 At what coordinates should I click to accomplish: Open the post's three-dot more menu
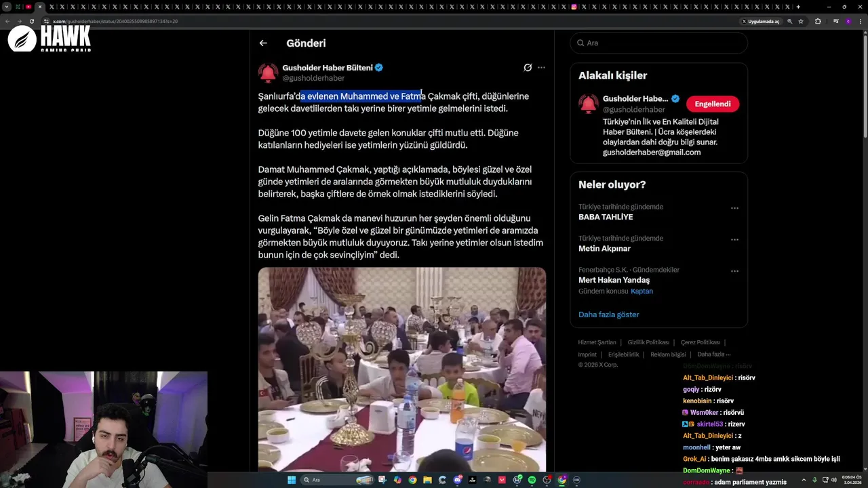[541, 68]
